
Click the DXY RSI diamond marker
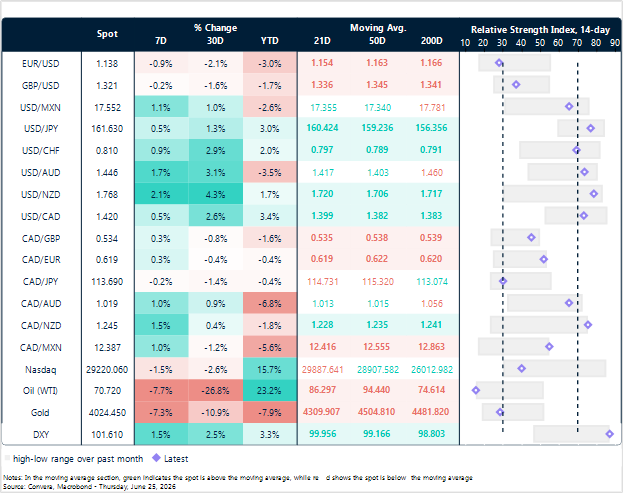point(611,434)
